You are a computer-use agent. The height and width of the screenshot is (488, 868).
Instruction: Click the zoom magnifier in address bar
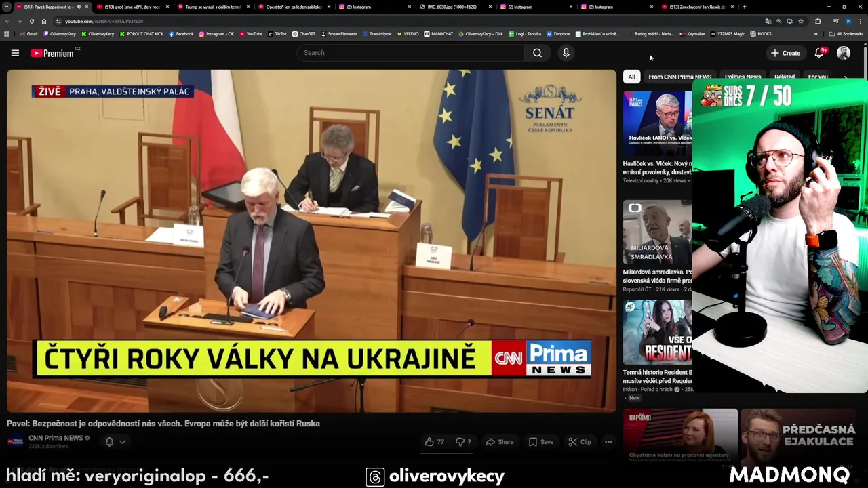[x=778, y=21]
